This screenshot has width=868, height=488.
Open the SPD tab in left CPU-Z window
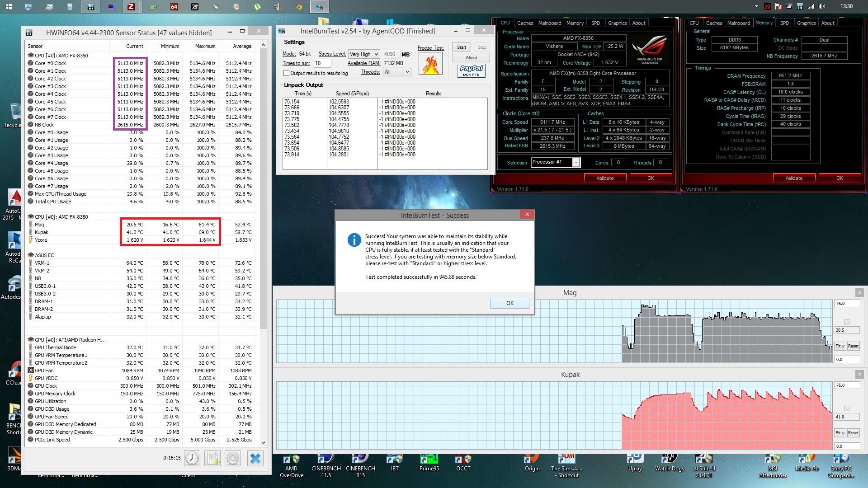coord(596,23)
